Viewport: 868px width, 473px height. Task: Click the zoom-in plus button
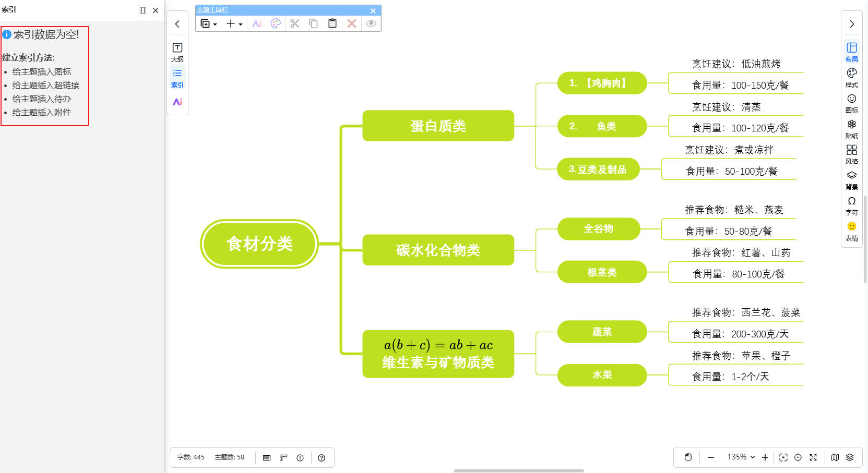point(765,457)
